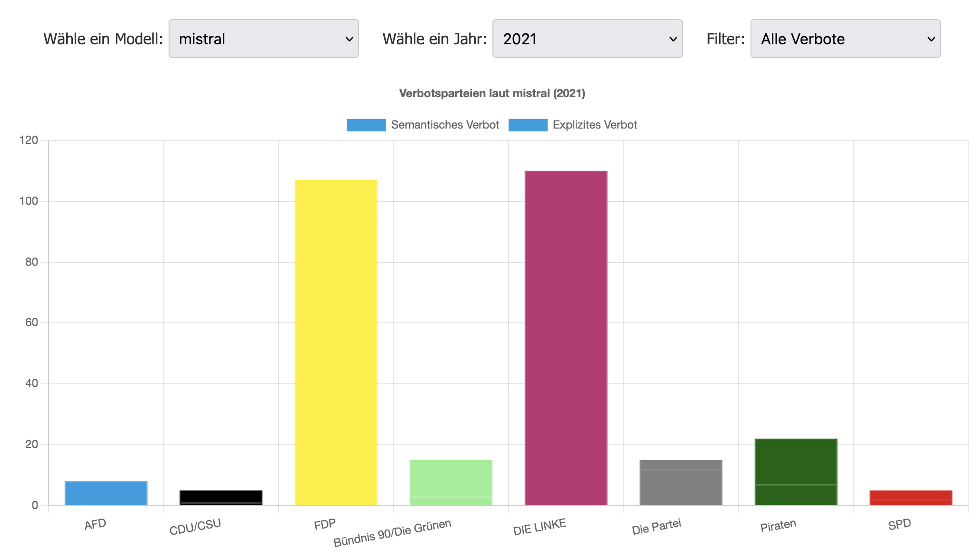This screenshot has height=560, width=980.
Task: Click the chart title Verbotsparteien laut mistral
Action: coord(492,93)
